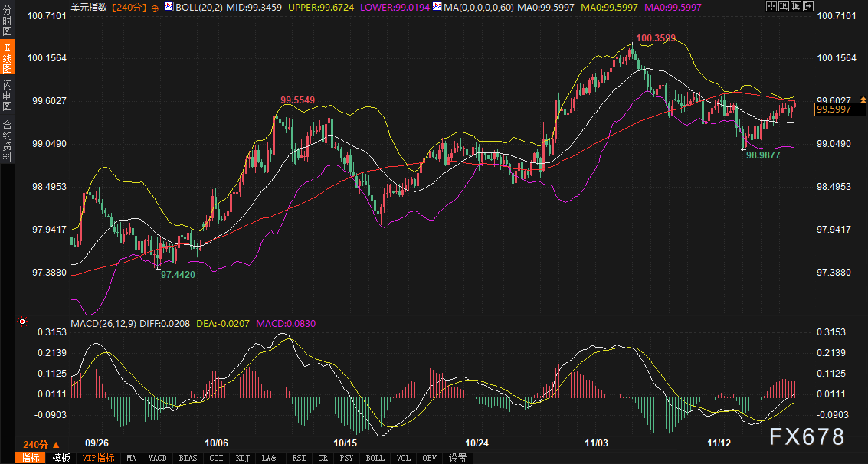Viewport: 868px width, 464px height.
Task: Enable the RSI indicator
Action: pyautogui.click(x=297, y=458)
